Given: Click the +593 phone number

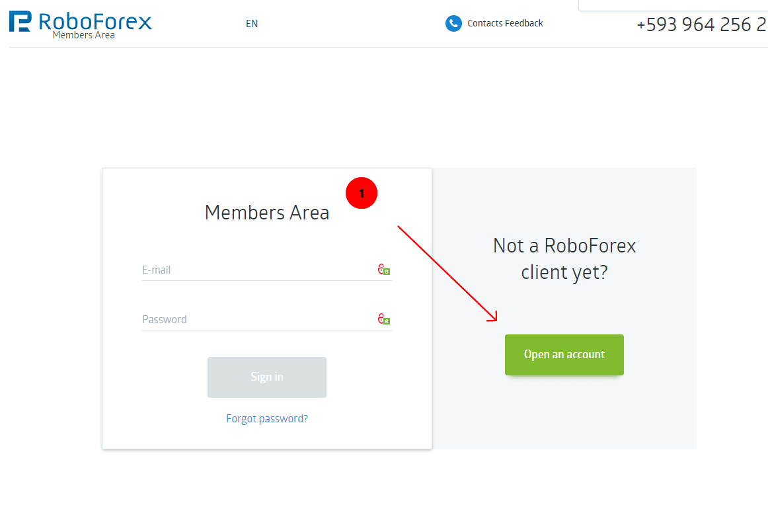Looking at the screenshot, I should [x=702, y=24].
